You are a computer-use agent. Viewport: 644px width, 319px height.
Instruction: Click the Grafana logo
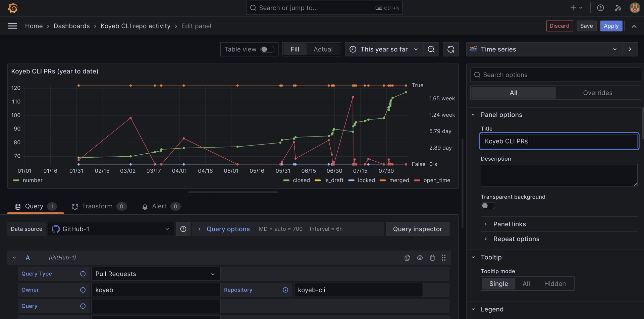coord(13,7)
